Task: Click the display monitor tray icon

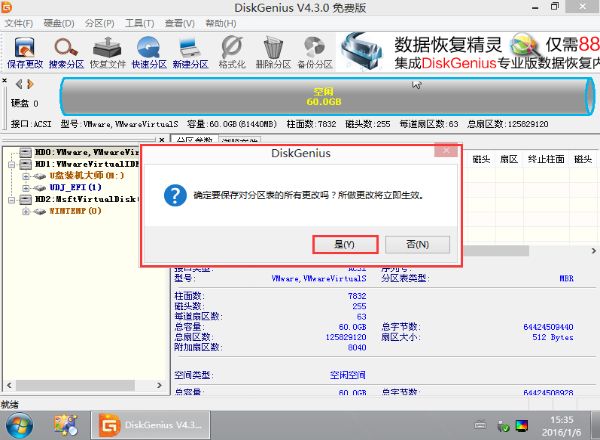Action: point(522,425)
